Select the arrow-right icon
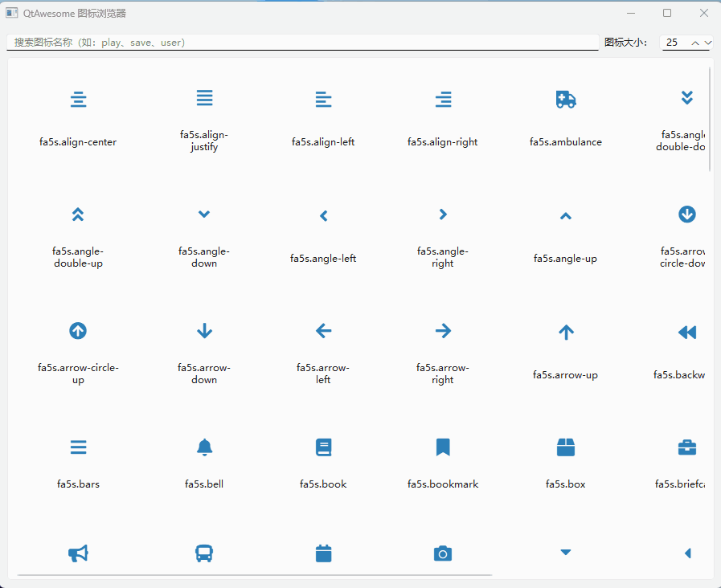Viewport: 721px width, 588px height. coord(443,331)
